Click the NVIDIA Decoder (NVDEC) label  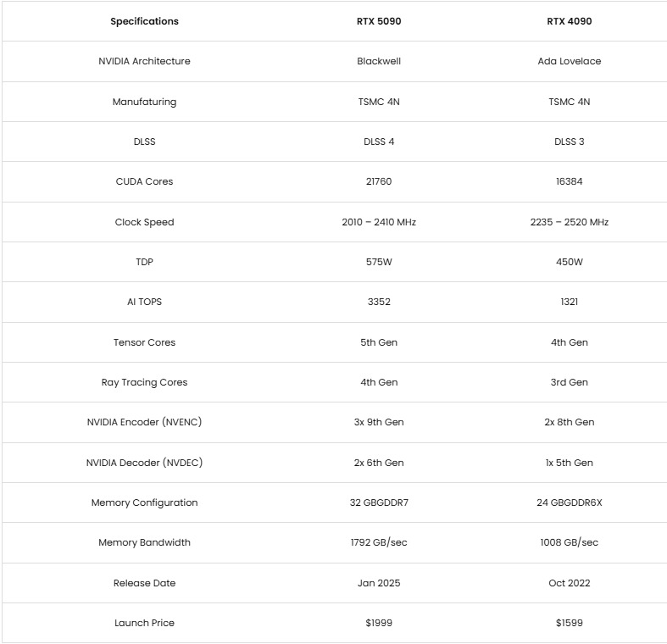click(x=144, y=463)
